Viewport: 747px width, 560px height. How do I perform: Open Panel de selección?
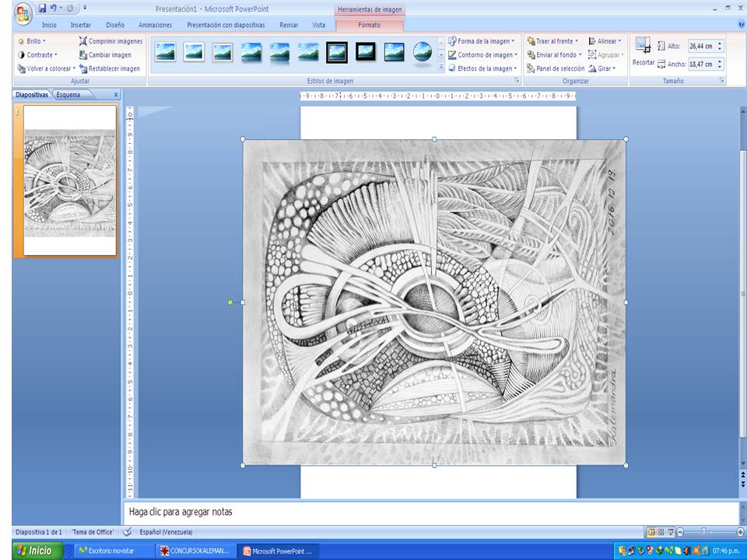556,68
